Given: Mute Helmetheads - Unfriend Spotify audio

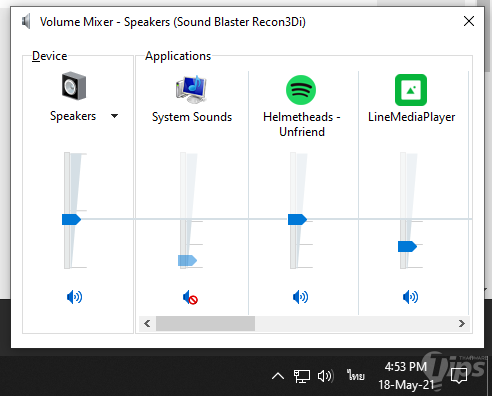Looking at the screenshot, I should 300,297.
